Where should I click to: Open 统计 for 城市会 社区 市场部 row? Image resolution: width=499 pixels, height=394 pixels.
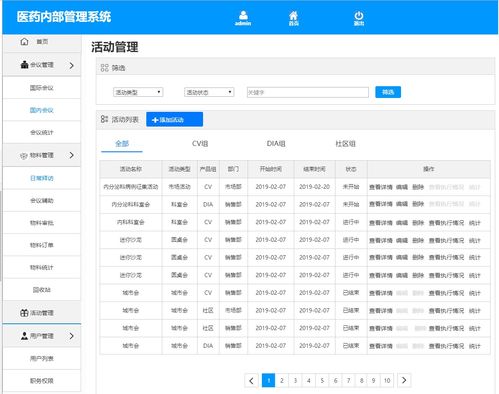[x=475, y=311]
